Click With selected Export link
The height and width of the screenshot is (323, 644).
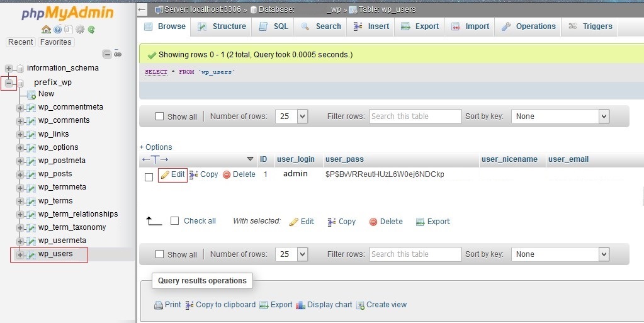click(x=433, y=222)
